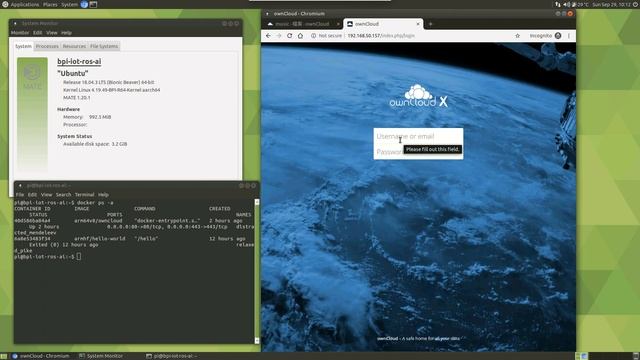
Task: Bookmark this page with the star icon
Action: point(518,36)
